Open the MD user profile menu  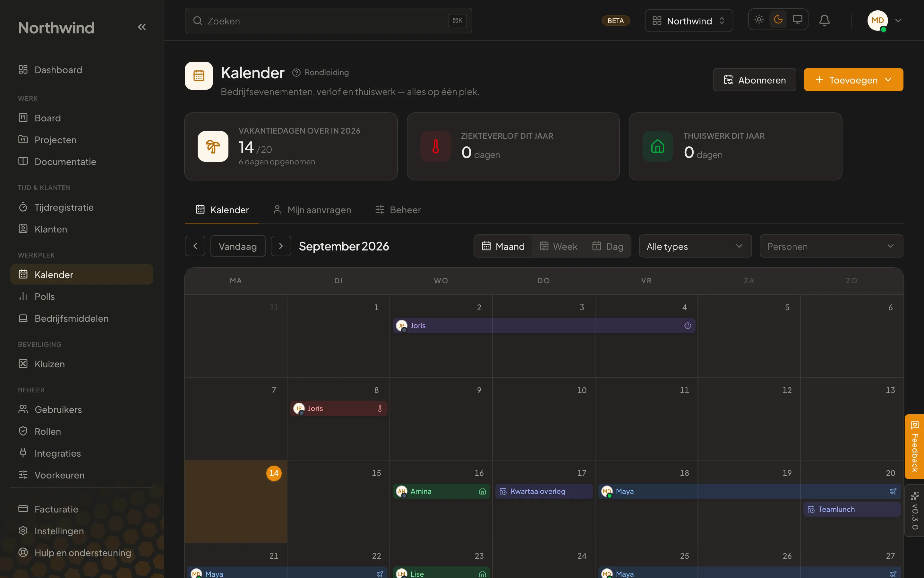pyautogui.click(x=884, y=21)
